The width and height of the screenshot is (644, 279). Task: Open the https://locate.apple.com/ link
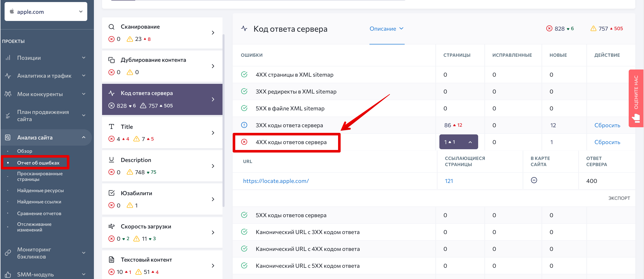(x=276, y=181)
